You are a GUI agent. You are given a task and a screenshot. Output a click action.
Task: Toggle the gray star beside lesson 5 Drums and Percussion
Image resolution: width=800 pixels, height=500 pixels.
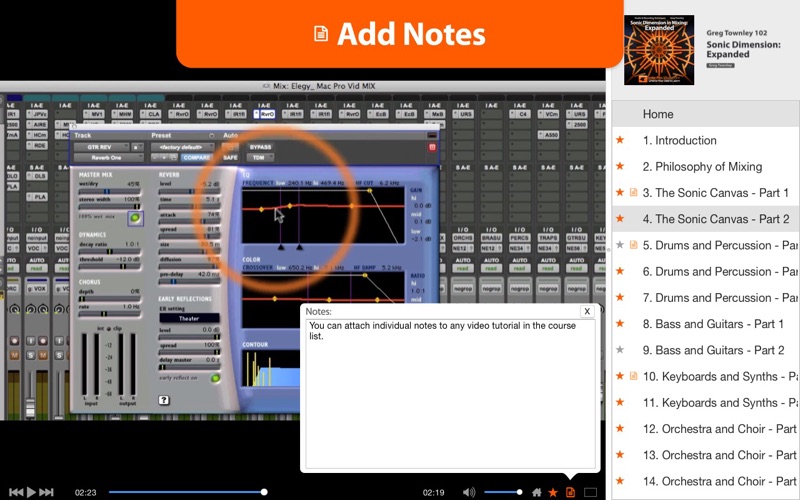coord(620,245)
